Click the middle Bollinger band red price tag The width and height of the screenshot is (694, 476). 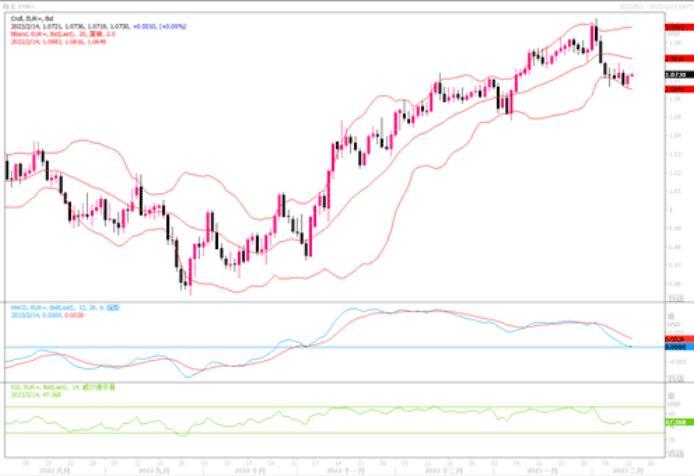point(675,60)
